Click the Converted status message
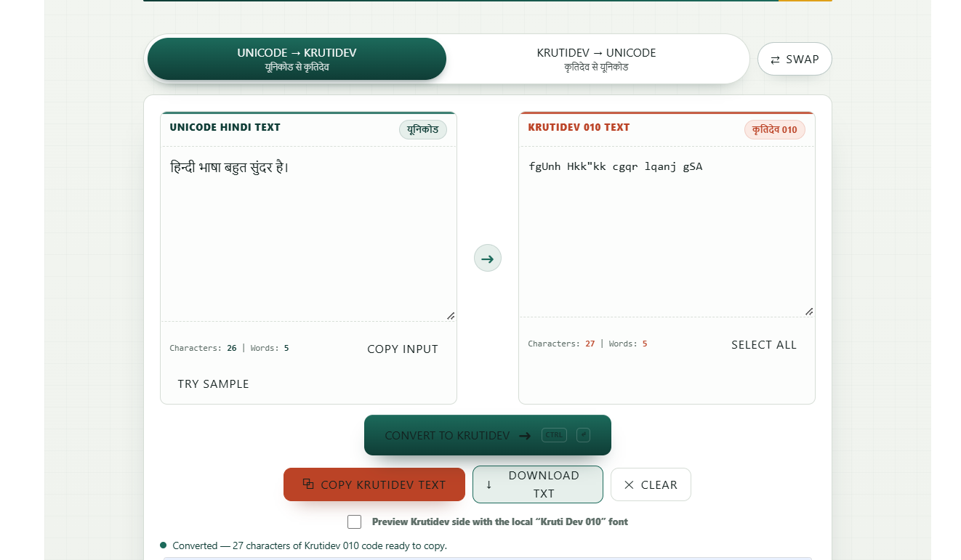The height and width of the screenshot is (560, 961). coord(310,545)
